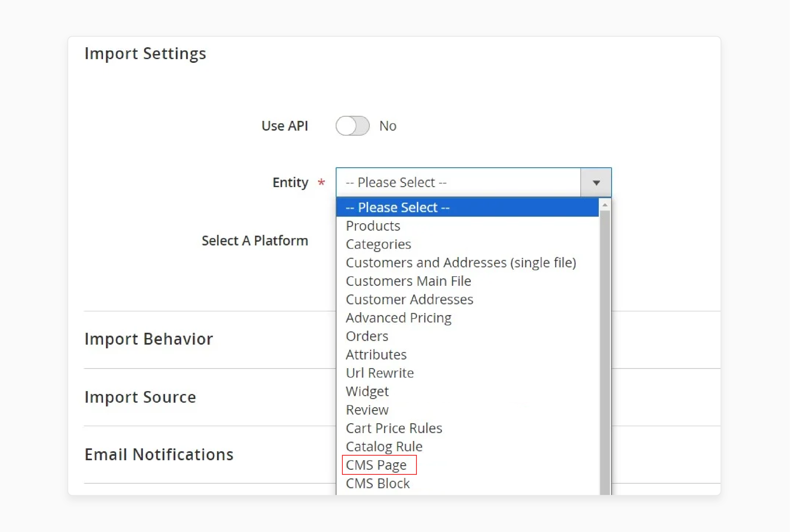Image resolution: width=790 pixels, height=532 pixels.
Task: Expand the Import Behavior section
Action: [149, 339]
